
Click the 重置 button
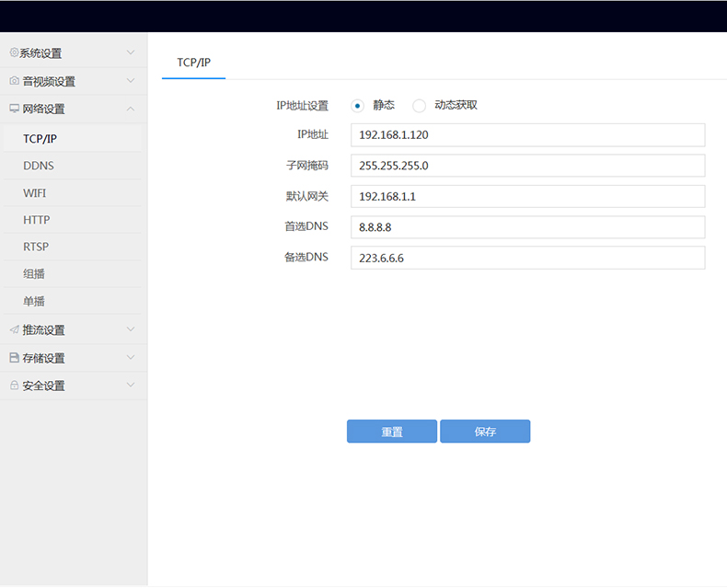(x=392, y=432)
